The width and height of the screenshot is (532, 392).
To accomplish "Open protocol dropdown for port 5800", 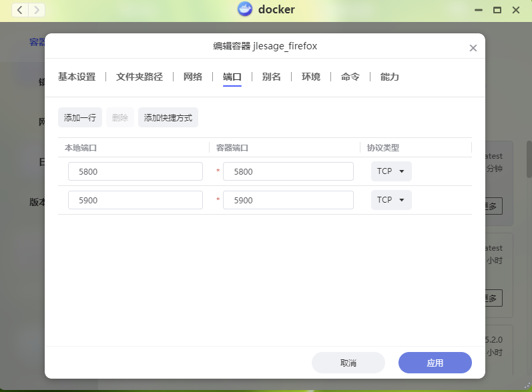I will pyautogui.click(x=391, y=171).
